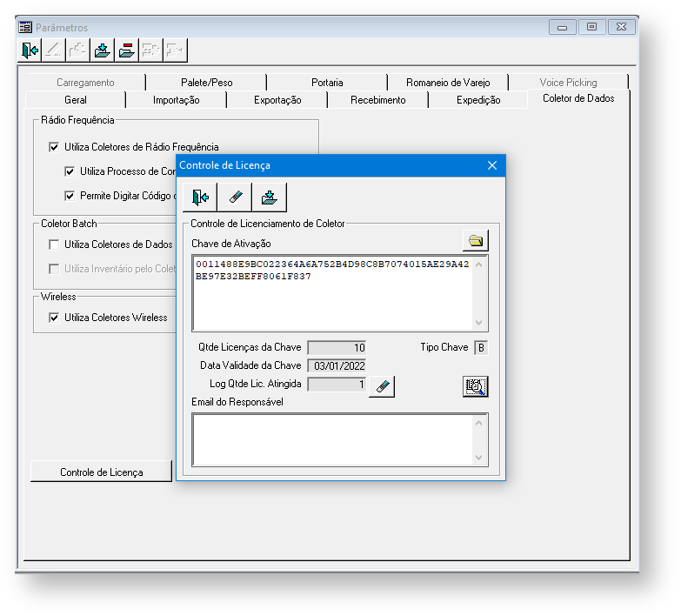Open folder icon next to Chave de Ativação
681x616 pixels.
(x=476, y=241)
